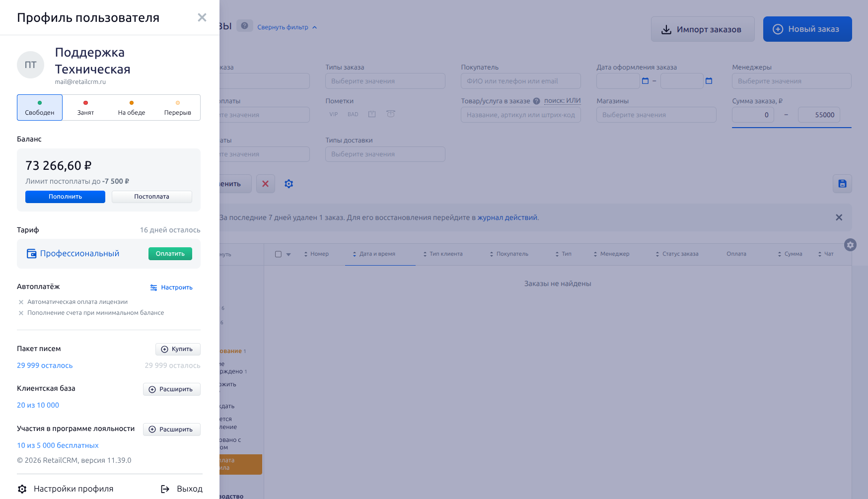Click the minimum order sum field
This screenshot has height=499, width=868.
[x=753, y=115]
